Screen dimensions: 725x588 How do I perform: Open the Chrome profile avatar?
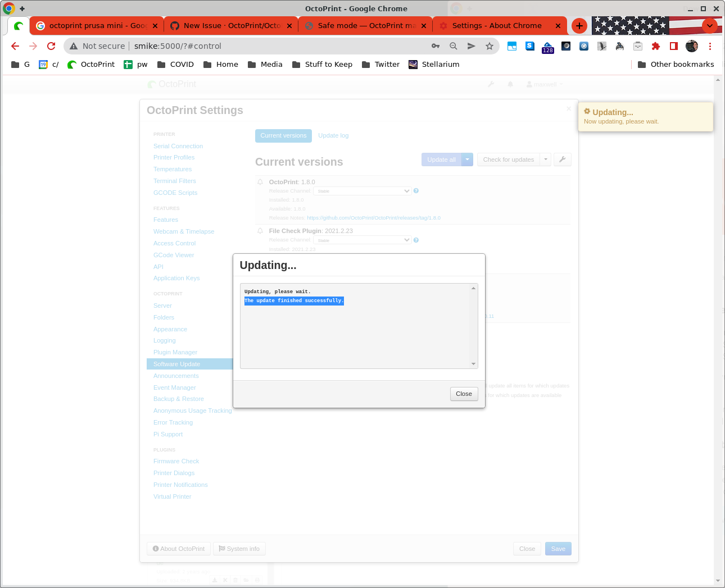[692, 46]
